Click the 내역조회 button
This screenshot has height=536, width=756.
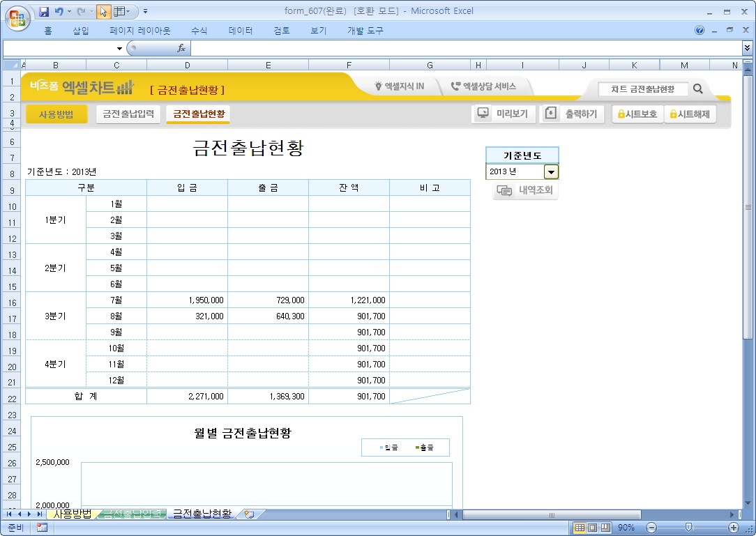(x=526, y=191)
